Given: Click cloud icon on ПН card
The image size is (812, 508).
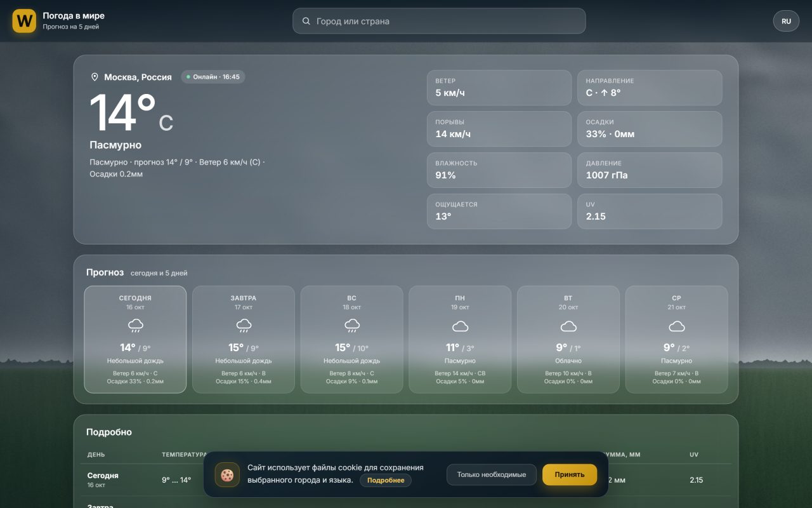Looking at the screenshot, I should (460, 326).
